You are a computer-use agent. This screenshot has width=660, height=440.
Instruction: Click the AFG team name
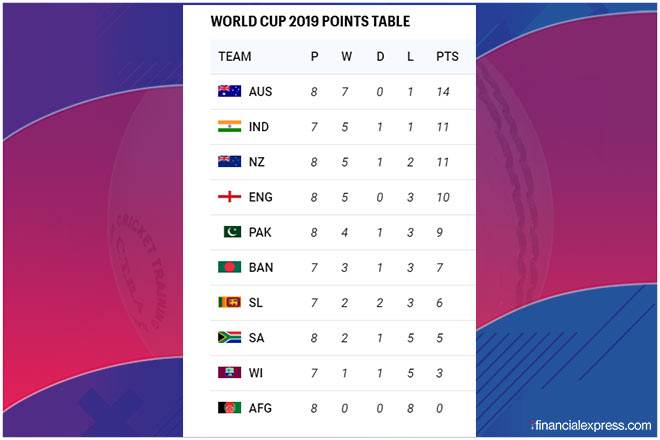coord(262,408)
